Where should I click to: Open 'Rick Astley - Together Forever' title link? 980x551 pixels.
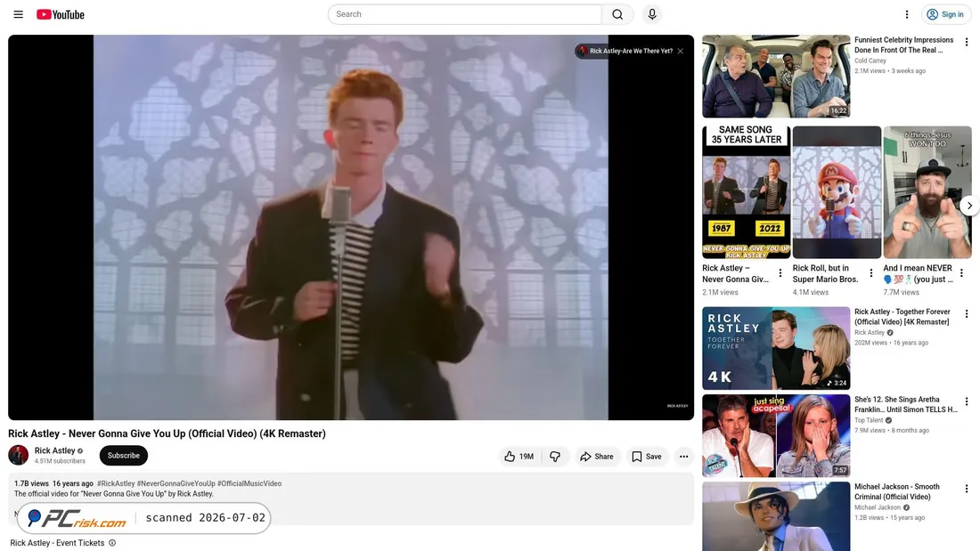pyautogui.click(x=902, y=317)
